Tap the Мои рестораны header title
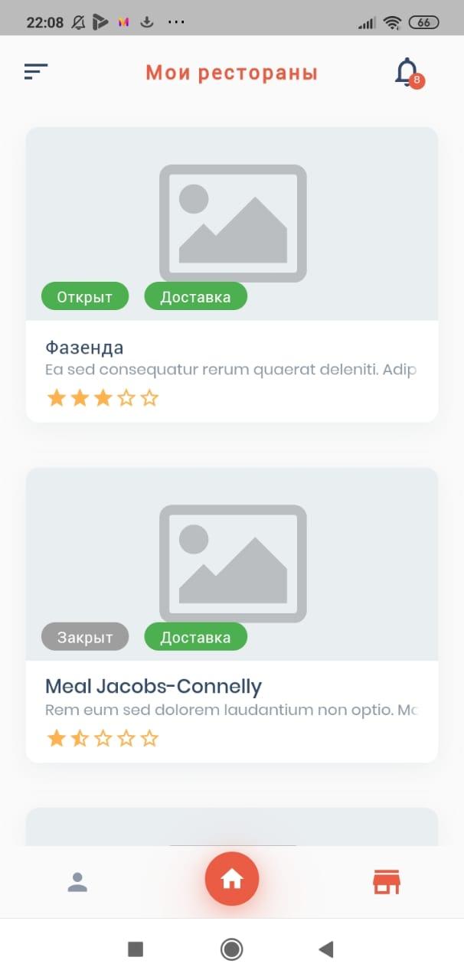 tap(231, 73)
